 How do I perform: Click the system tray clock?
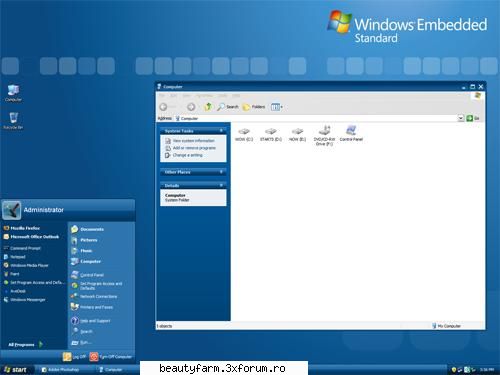(487, 369)
